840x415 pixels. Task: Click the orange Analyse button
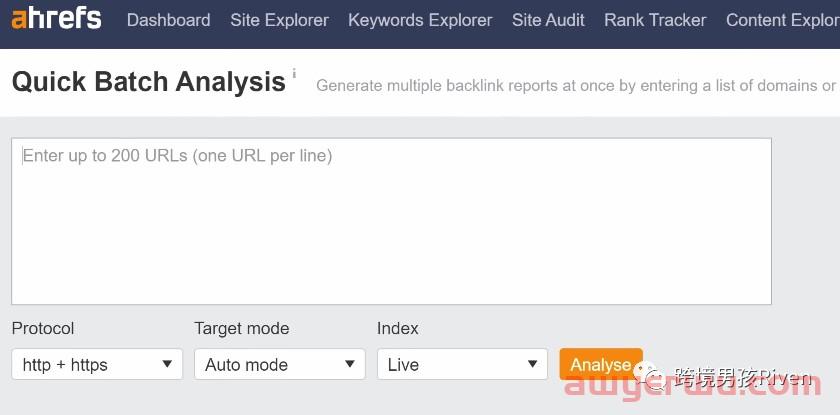pyautogui.click(x=601, y=364)
